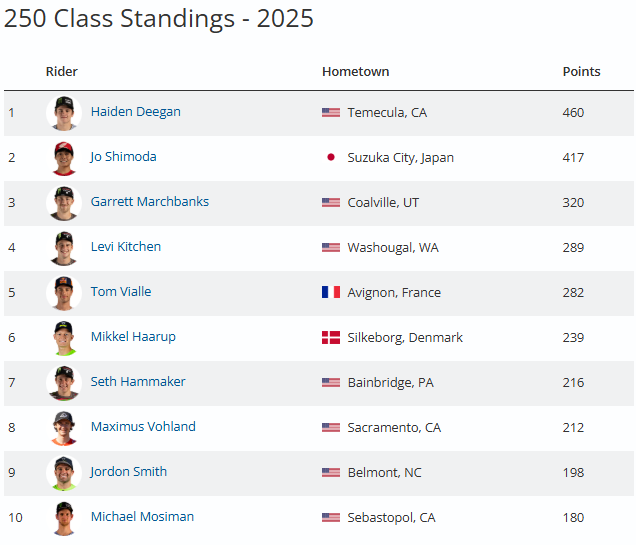Screen dimensions: 636x545
Task: Open Seth Hammaker's rider profile link
Action: (x=138, y=382)
